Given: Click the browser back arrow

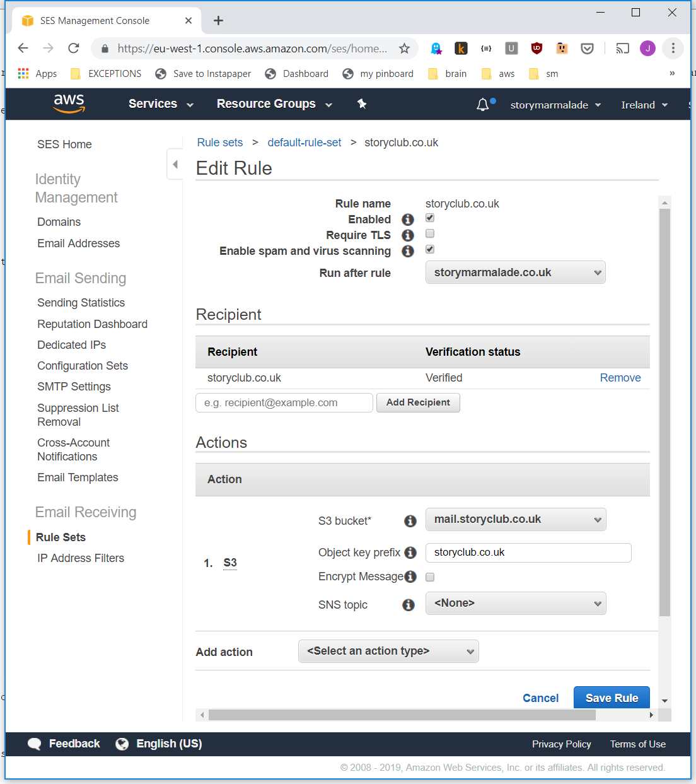Looking at the screenshot, I should coord(23,48).
